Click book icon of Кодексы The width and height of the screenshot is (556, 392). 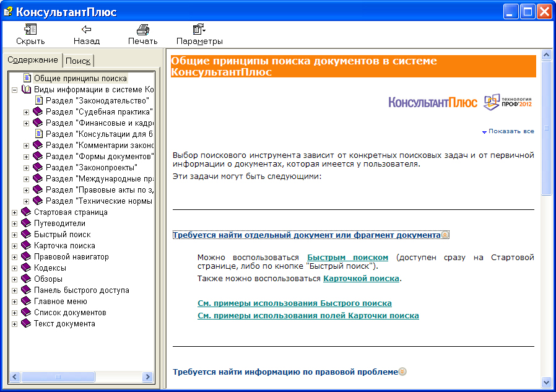pyautogui.click(x=26, y=268)
